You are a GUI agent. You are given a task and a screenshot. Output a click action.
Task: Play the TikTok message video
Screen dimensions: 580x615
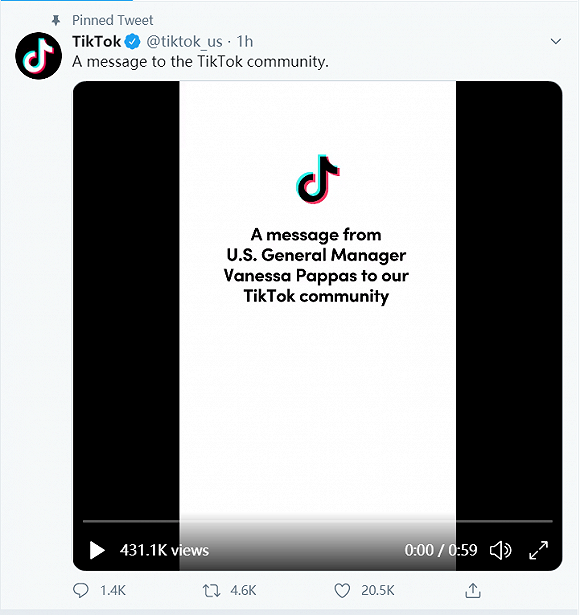click(x=97, y=550)
